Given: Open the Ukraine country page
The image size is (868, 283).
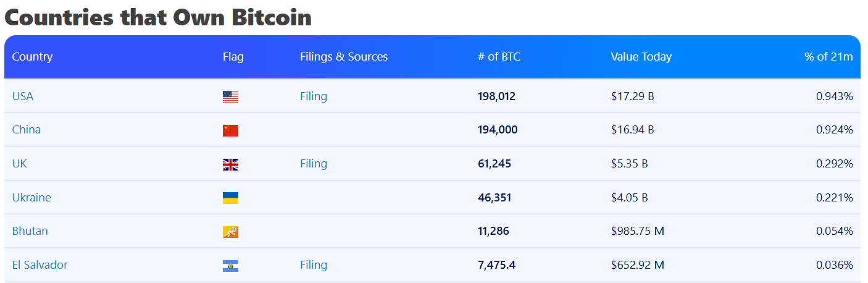Looking at the screenshot, I should pos(31,198).
